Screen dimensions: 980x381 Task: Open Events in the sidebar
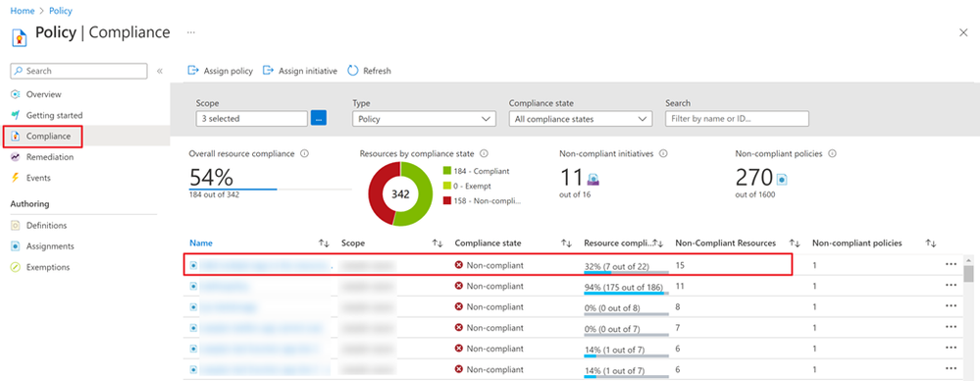click(38, 178)
